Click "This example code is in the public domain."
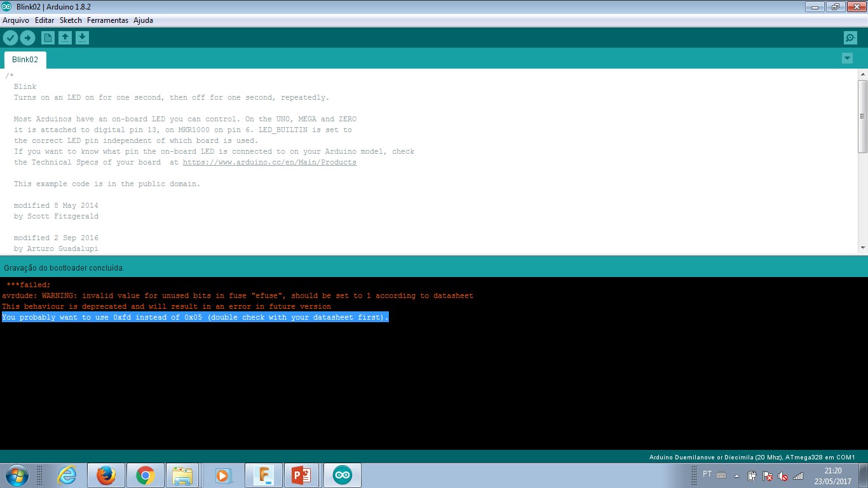The height and width of the screenshot is (488, 868). (x=107, y=184)
